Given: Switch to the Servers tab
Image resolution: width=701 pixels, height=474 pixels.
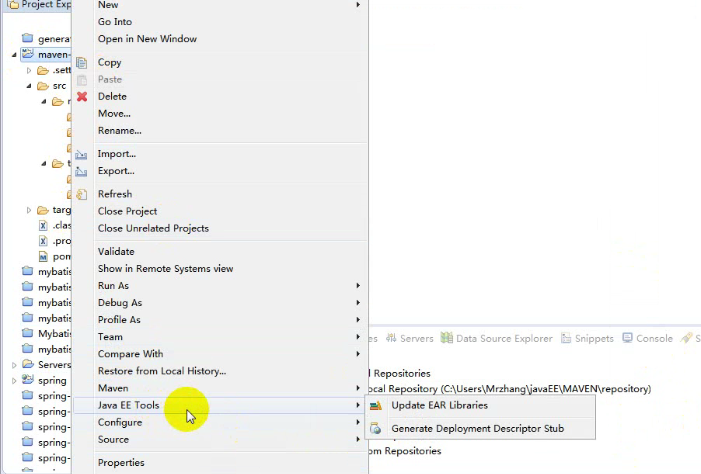Looking at the screenshot, I should (x=410, y=339).
